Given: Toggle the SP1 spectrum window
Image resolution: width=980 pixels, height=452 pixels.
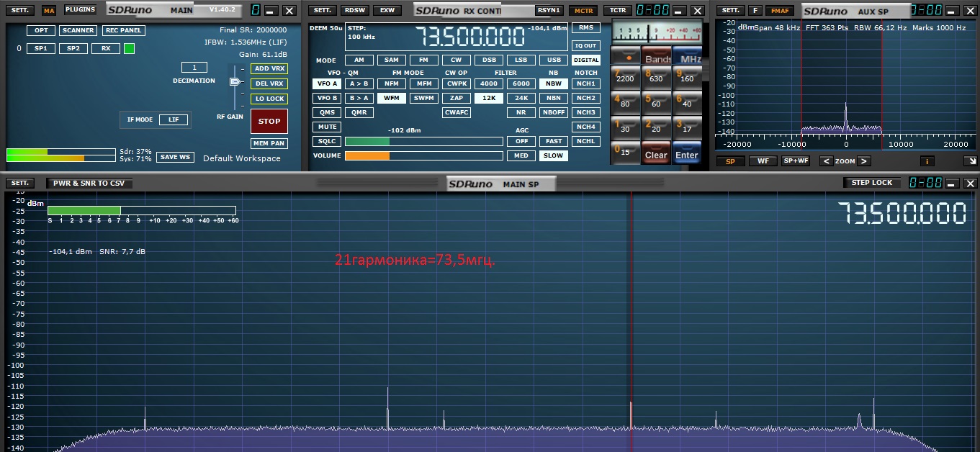Looking at the screenshot, I should 41,48.
